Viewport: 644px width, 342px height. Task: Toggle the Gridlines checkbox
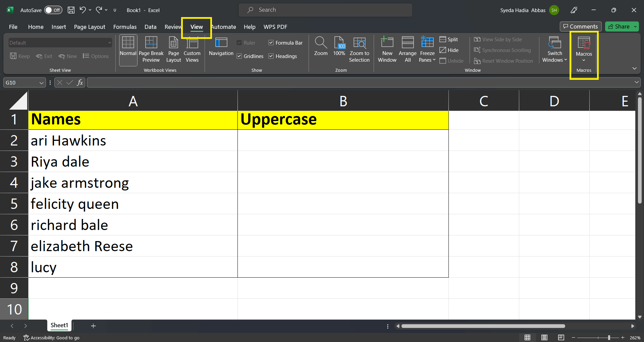(x=239, y=56)
